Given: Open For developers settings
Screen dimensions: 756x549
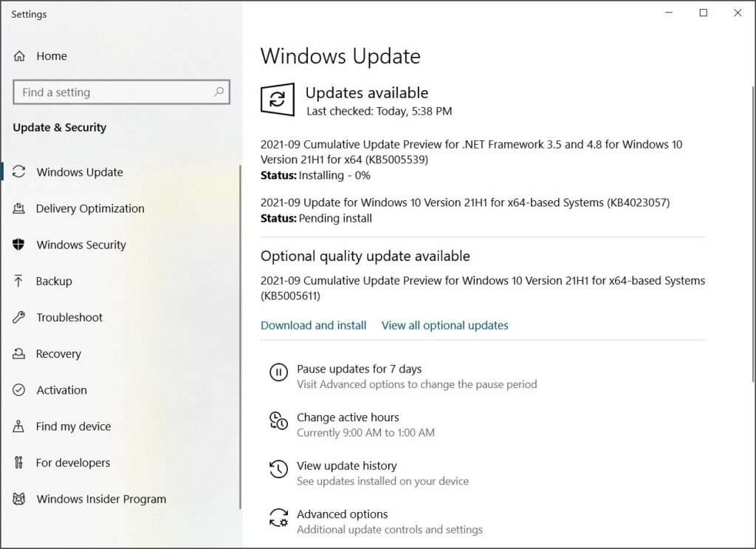Looking at the screenshot, I should click(73, 463).
